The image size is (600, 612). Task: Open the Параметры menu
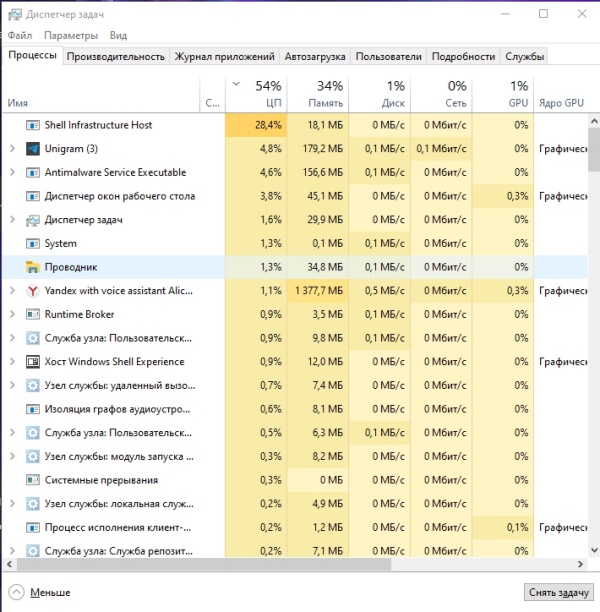click(x=71, y=36)
